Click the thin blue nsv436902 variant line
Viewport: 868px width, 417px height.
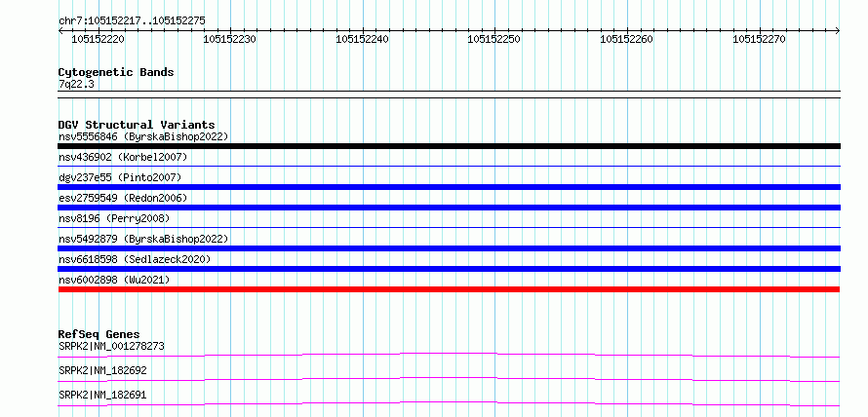[449, 166]
